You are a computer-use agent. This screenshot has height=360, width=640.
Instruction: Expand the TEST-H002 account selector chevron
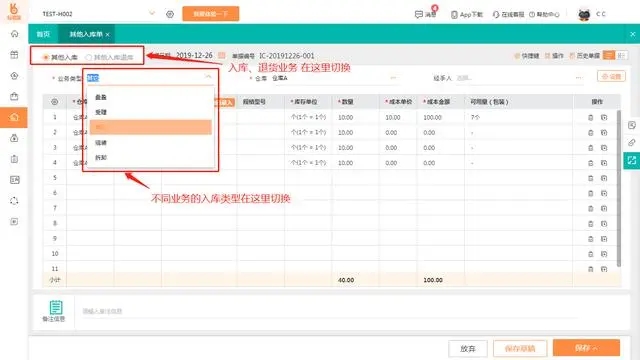(152, 13)
